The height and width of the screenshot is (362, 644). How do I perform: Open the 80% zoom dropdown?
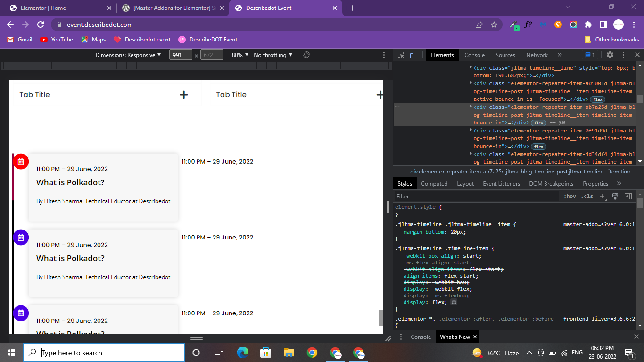click(x=239, y=55)
